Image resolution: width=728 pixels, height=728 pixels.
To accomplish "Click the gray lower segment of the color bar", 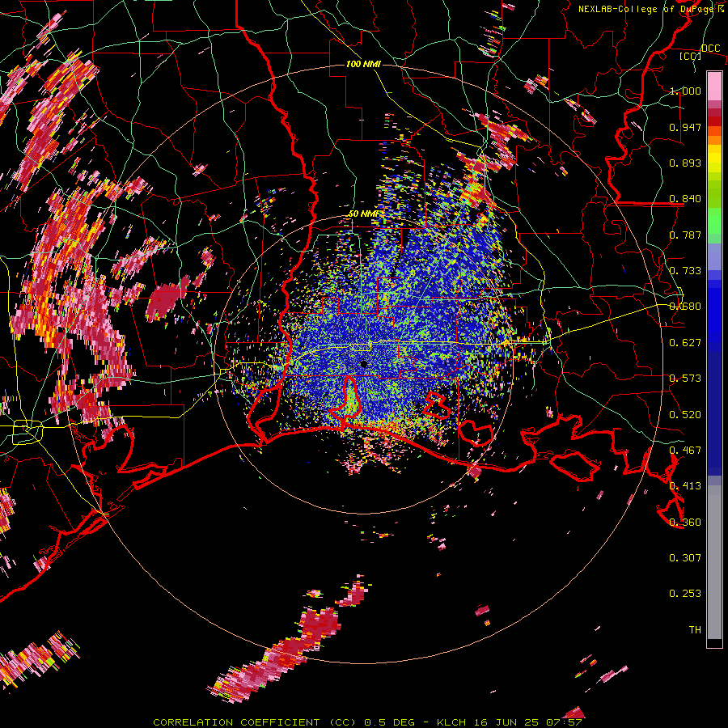I will pos(714,562).
